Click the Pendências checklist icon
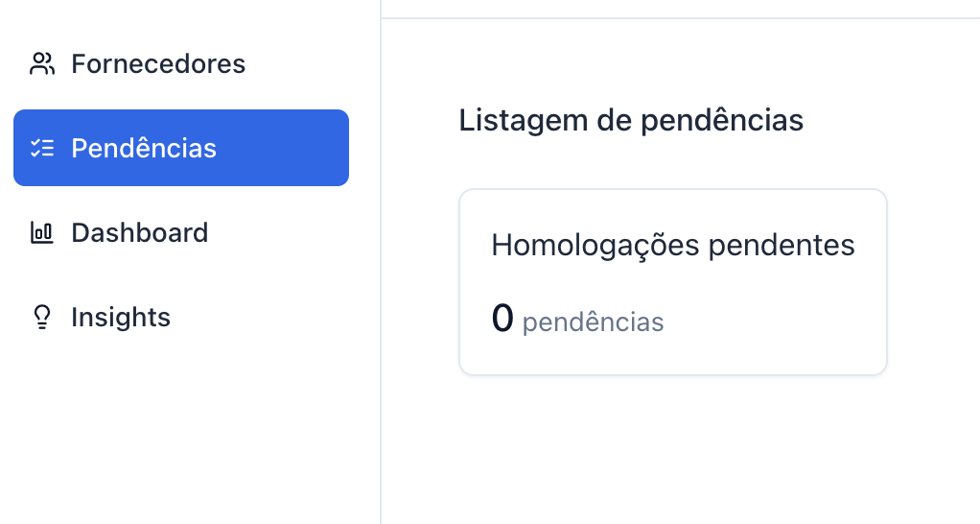 tap(41, 149)
